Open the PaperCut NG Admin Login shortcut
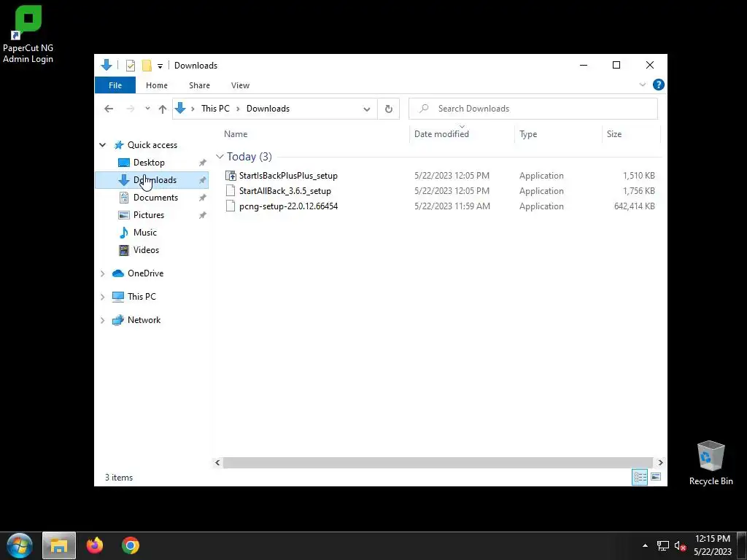The image size is (747, 560). [x=28, y=34]
